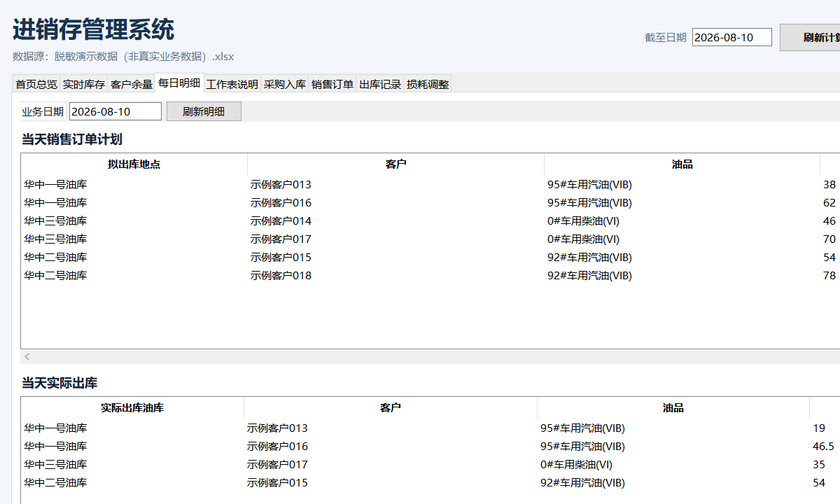Open the 首页总览 tab
The image size is (840, 504).
36,85
